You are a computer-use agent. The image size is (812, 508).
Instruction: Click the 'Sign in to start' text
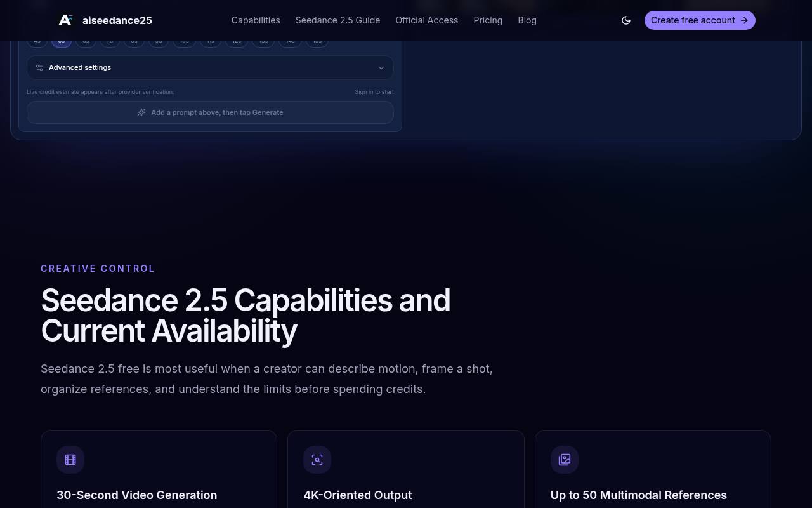374,92
